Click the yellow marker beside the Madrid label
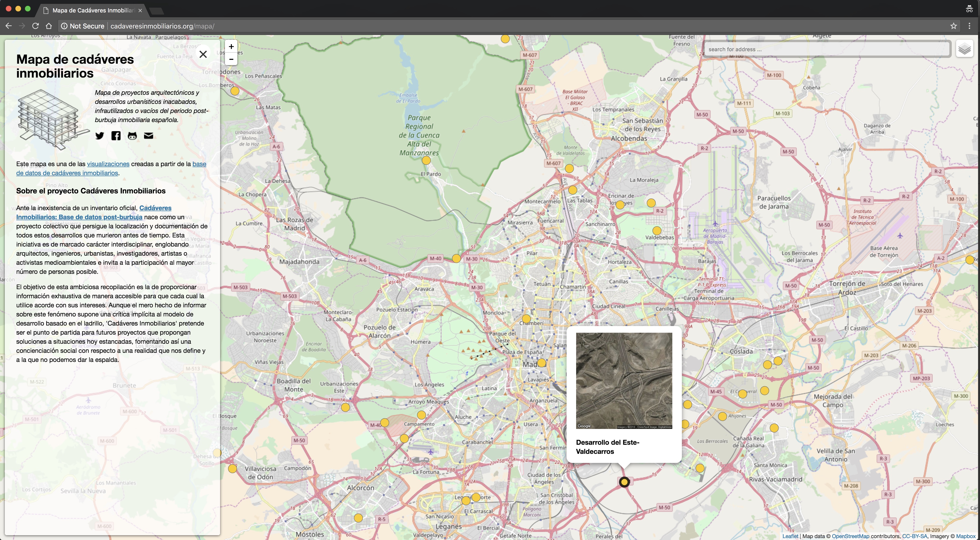 (x=542, y=363)
